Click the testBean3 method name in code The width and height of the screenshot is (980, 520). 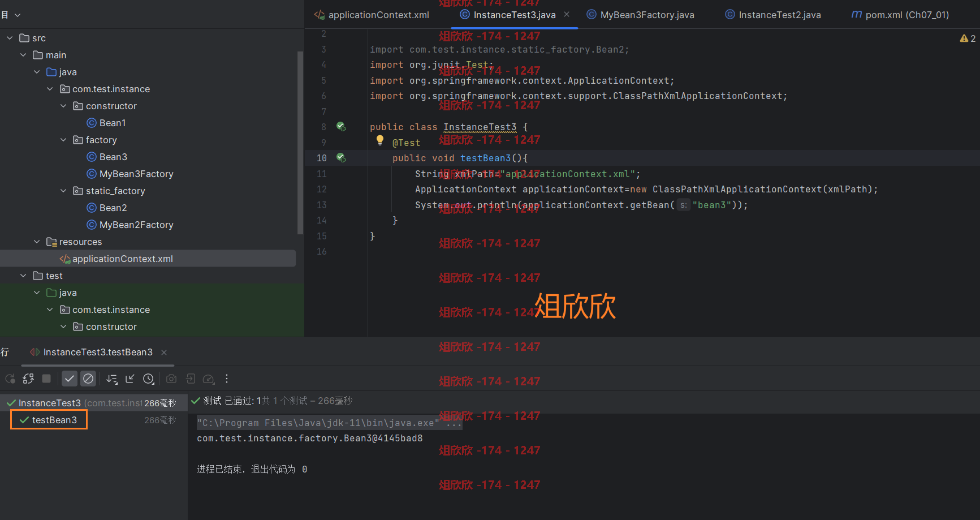pyautogui.click(x=485, y=158)
